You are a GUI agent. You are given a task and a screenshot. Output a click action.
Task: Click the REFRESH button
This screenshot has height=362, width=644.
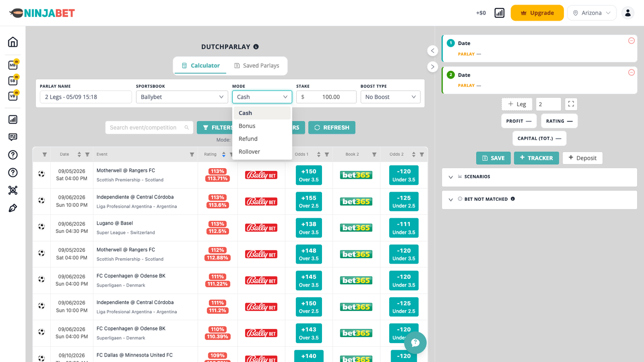click(x=332, y=128)
